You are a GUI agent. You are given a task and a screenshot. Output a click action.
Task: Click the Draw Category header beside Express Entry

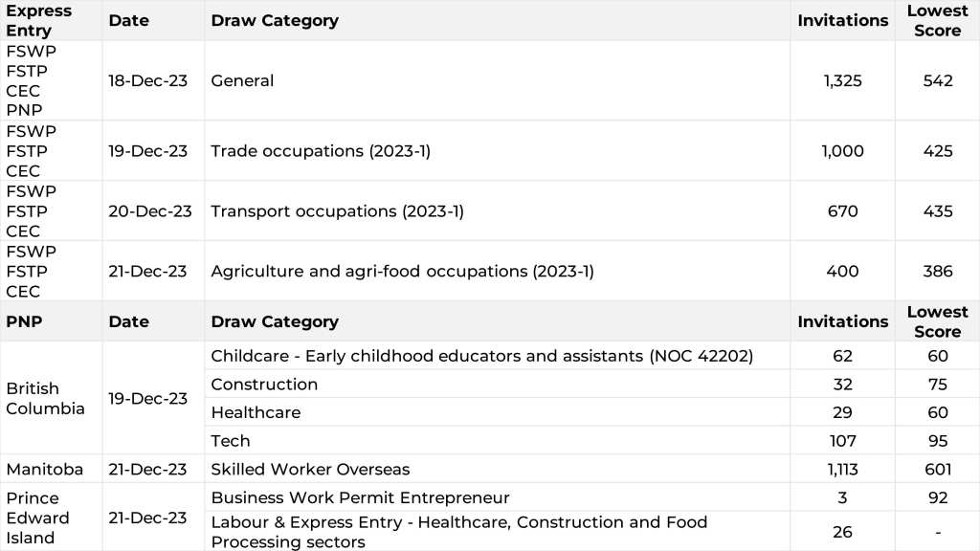pyautogui.click(x=275, y=20)
